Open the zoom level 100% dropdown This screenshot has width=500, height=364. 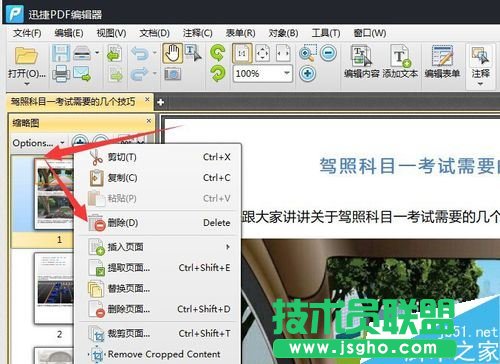pos(286,73)
